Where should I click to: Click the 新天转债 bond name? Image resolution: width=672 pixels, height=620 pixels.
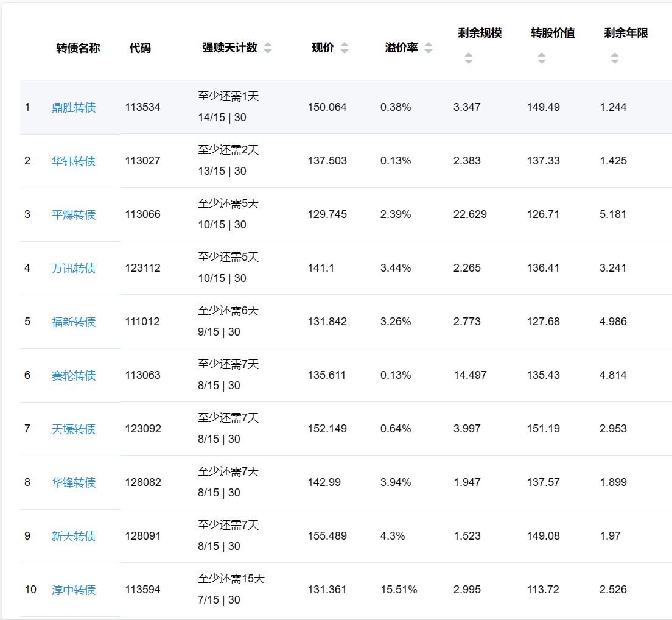point(74,537)
